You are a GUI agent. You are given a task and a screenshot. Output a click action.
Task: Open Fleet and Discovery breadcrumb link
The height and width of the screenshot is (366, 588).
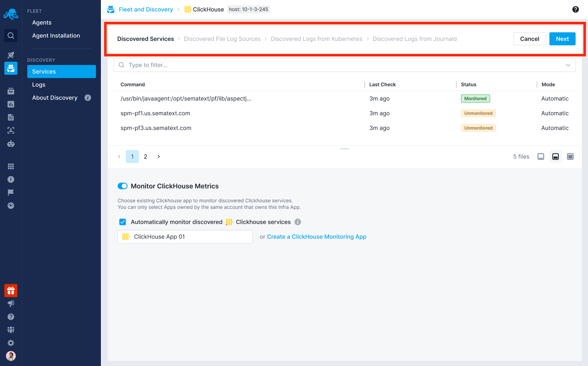pos(146,9)
